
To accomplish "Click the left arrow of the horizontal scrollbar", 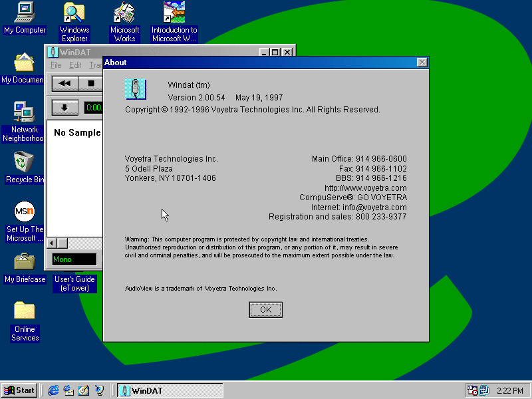I will tap(53, 243).
